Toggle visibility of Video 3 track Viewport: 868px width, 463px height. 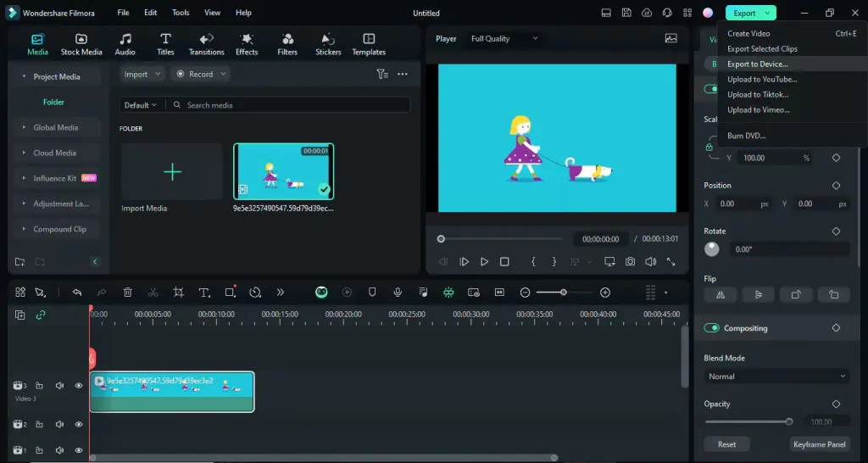[x=79, y=386]
